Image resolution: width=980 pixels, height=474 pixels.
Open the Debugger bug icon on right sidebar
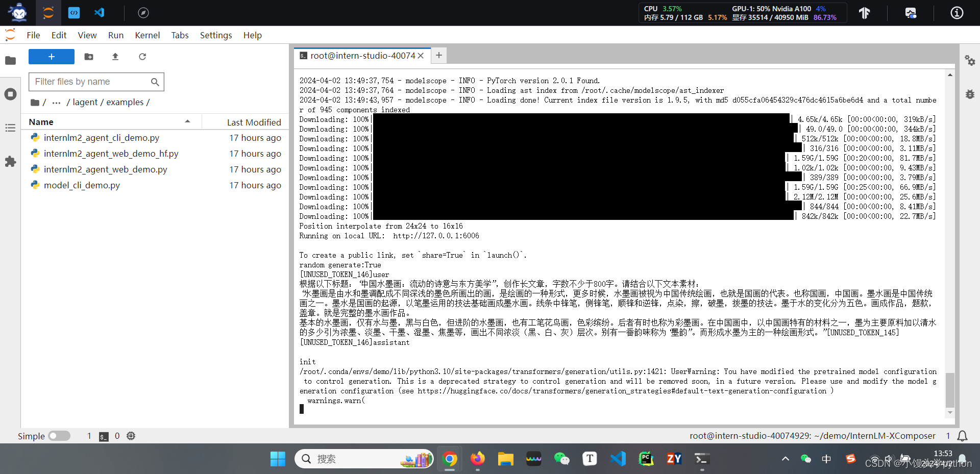970,94
